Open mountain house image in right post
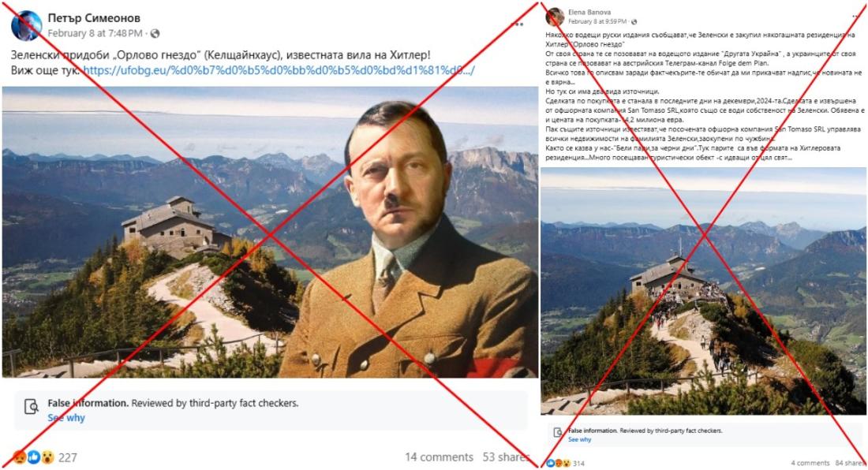This screenshot has height=470, width=868. pos(704,292)
